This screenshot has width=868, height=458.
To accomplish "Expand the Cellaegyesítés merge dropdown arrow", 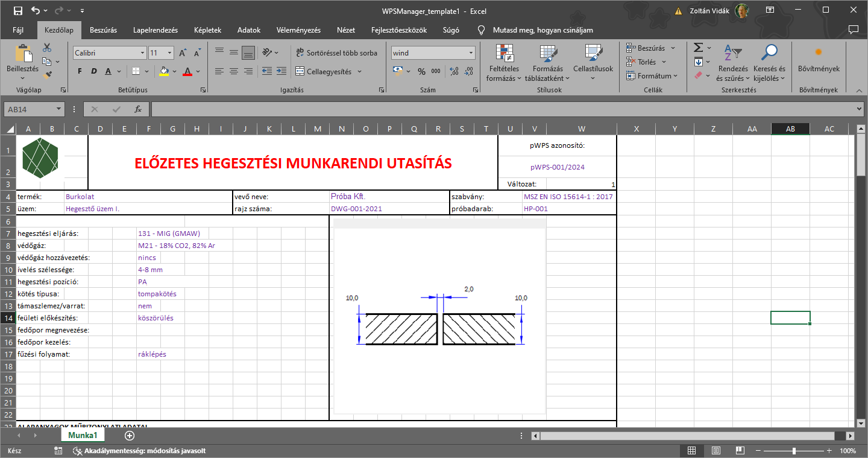I will [x=359, y=71].
